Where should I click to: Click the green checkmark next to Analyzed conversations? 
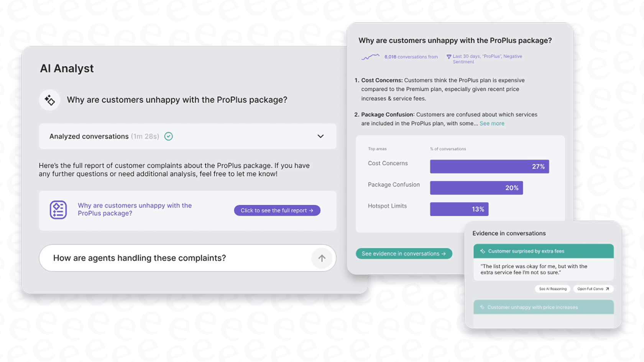tap(168, 136)
